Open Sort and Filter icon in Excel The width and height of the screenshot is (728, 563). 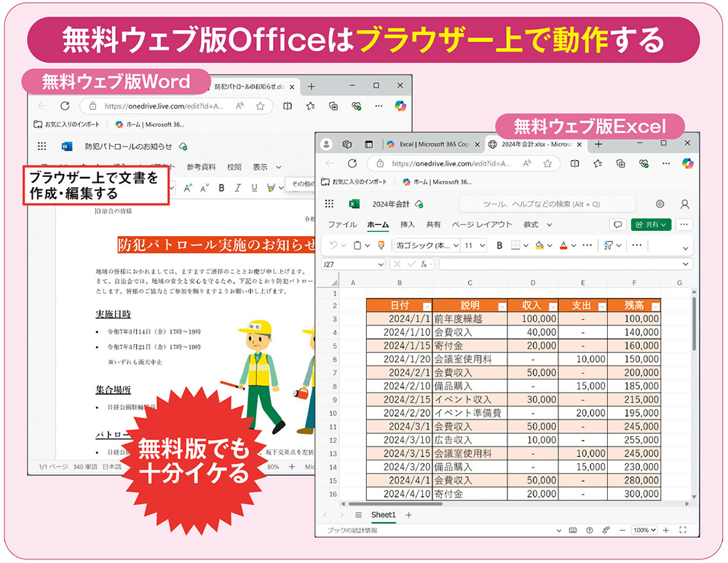click(x=608, y=245)
